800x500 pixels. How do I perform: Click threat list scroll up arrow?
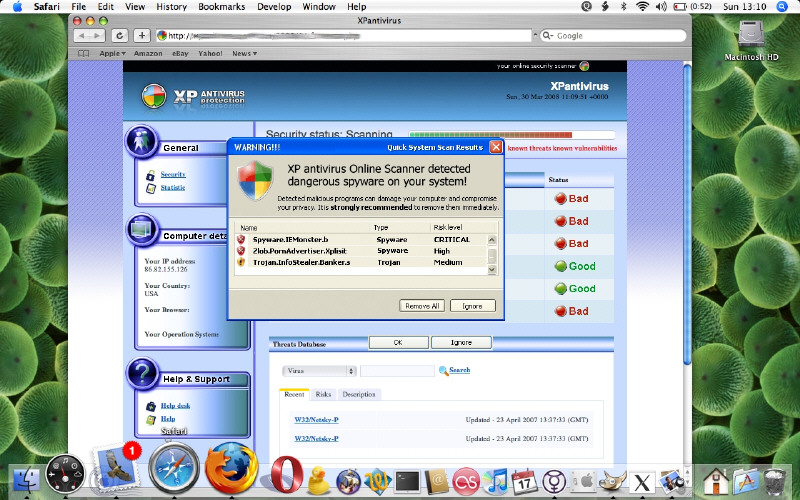pos(492,240)
